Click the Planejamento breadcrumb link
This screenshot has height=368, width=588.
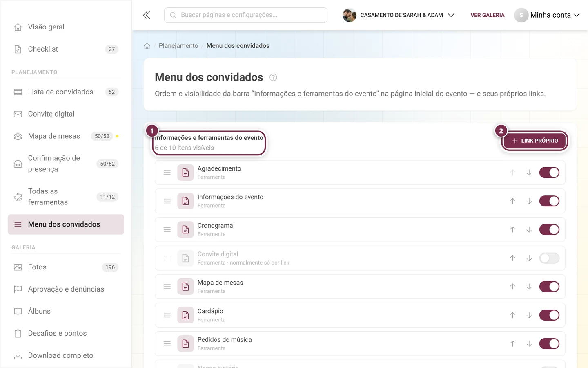coord(178,46)
